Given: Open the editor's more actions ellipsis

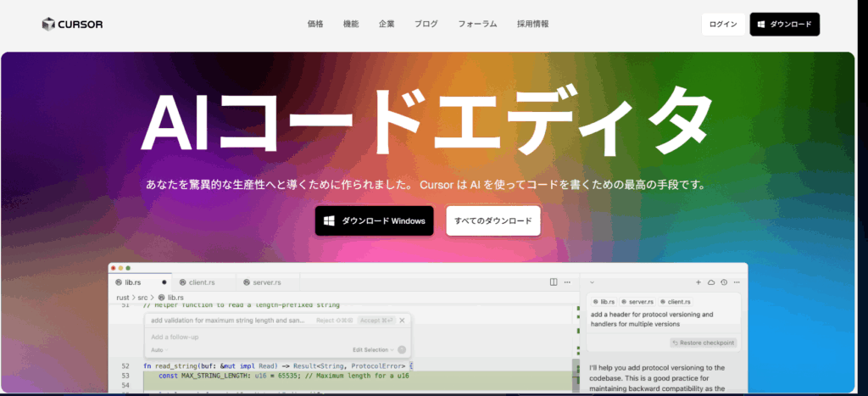Looking at the screenshot, I should (568, 282).
